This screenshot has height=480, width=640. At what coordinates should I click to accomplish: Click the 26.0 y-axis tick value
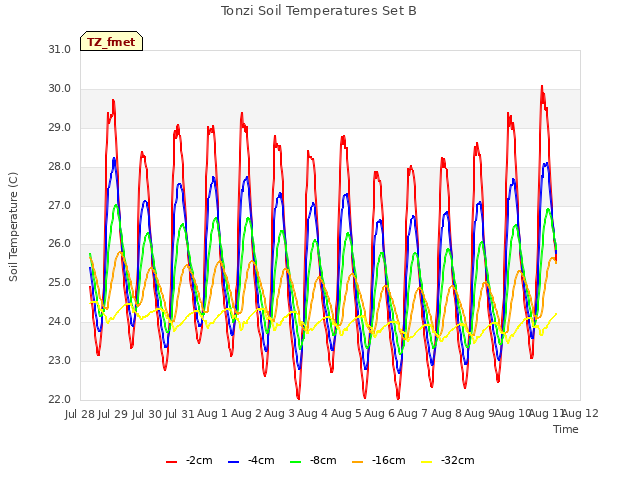(60, 244)
